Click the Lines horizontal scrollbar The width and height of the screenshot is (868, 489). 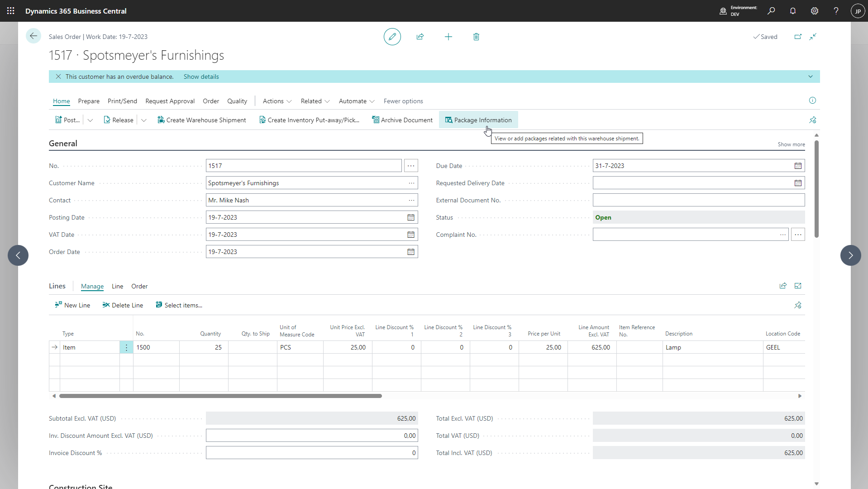point(220,396)
